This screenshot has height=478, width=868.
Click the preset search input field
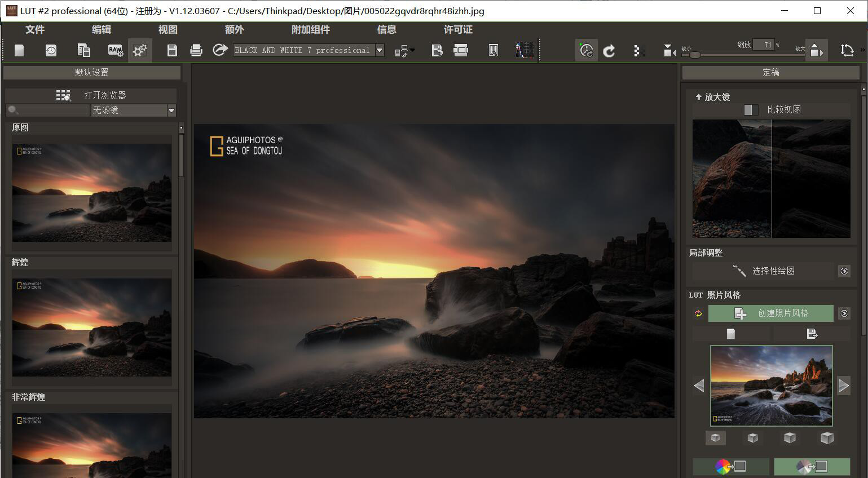[x=47, y=110]
